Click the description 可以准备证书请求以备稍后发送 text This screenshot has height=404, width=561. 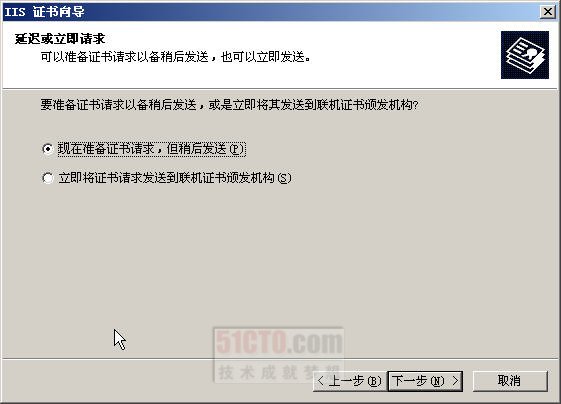125,57
